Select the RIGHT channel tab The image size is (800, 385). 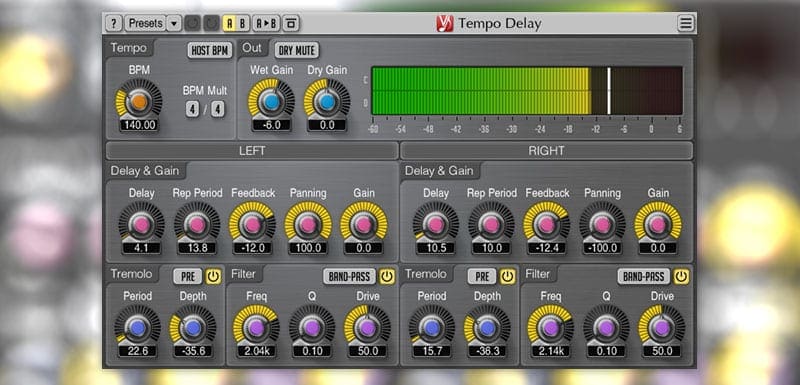[x=546, y=151]
